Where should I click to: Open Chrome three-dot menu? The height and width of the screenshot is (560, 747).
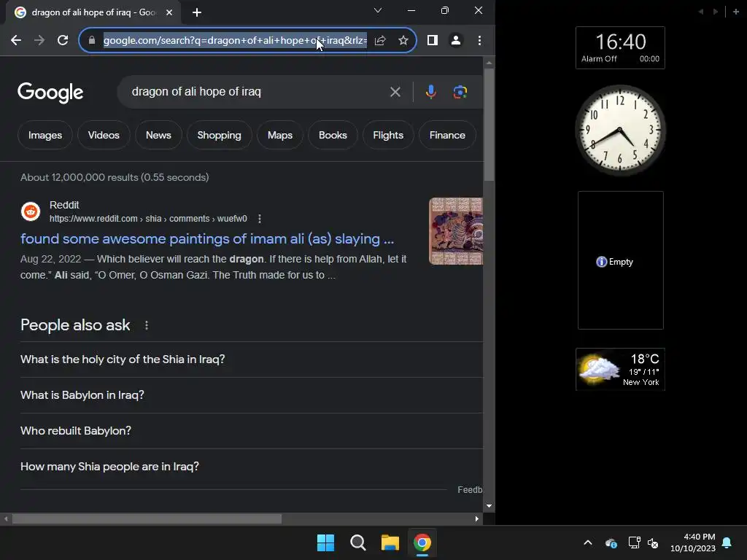(x=479, y=41)
